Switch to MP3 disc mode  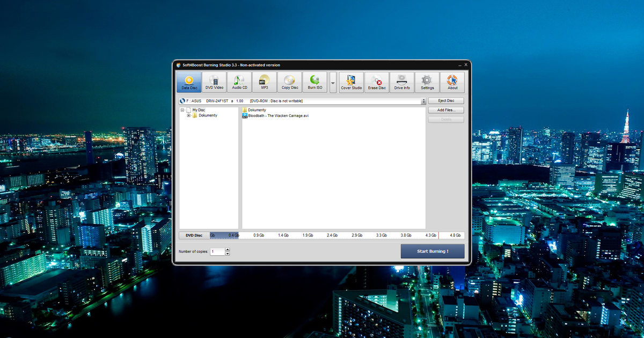click(x=265, y=83)
